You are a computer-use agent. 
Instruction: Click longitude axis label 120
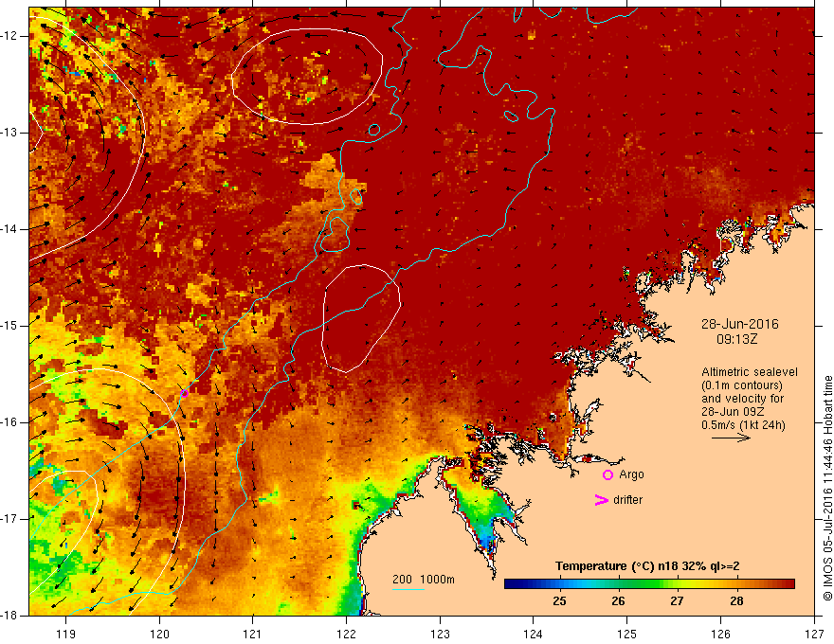tap(159, 634)
